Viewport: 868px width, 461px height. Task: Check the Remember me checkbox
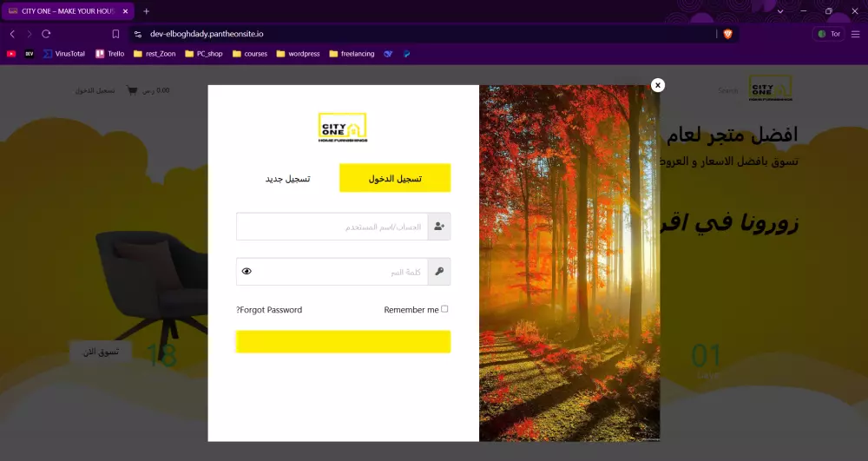(x=444, y=309)
